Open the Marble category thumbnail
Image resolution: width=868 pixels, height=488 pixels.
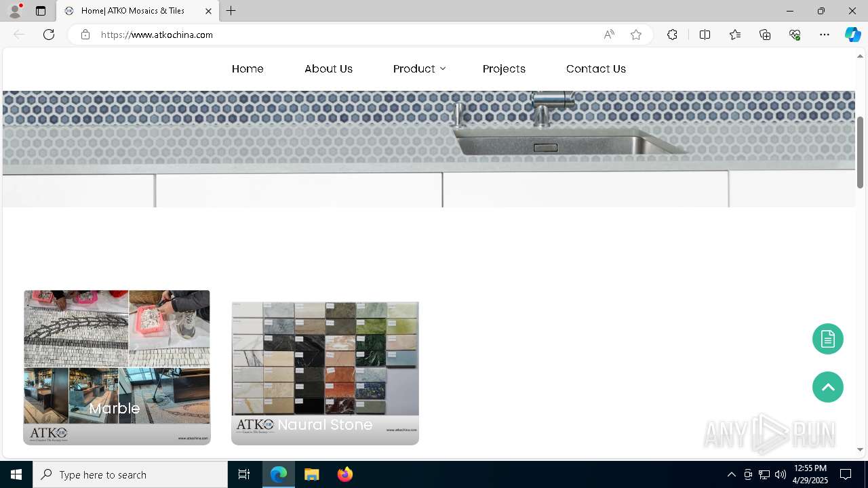pyautogui.click(x=117, y=367)
